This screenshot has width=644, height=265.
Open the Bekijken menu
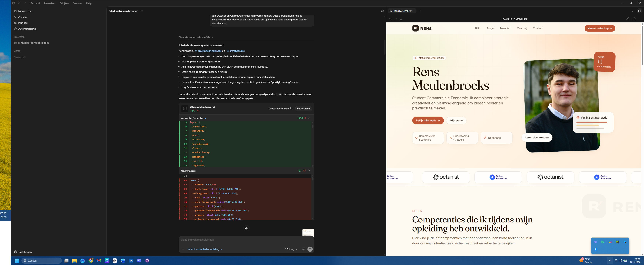tap(64, 3)
